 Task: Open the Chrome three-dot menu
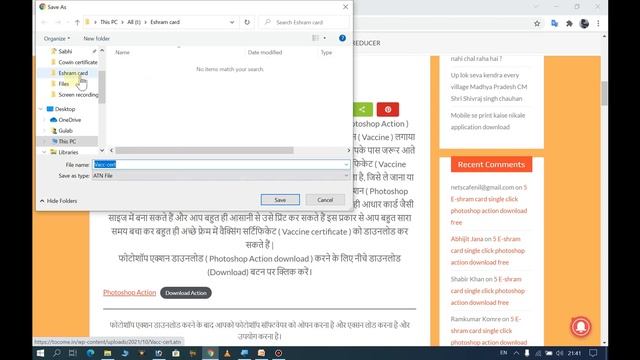(598, 24)
